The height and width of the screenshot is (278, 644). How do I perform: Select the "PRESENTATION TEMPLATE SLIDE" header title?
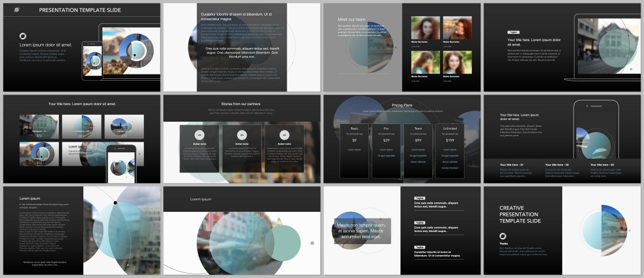point(80,10)
